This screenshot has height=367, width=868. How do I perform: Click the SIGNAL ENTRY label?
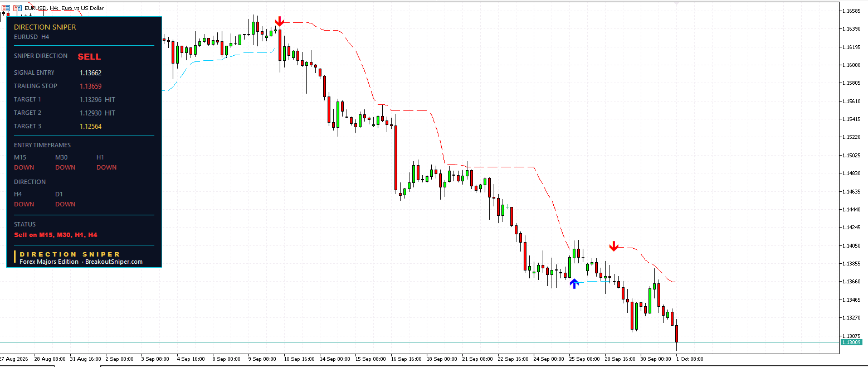click(34, 73)
